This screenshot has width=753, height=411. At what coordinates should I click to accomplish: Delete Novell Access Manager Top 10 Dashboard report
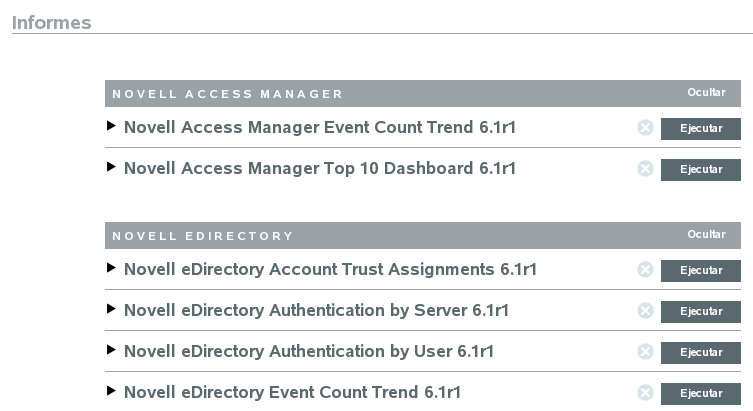[645, 169]
